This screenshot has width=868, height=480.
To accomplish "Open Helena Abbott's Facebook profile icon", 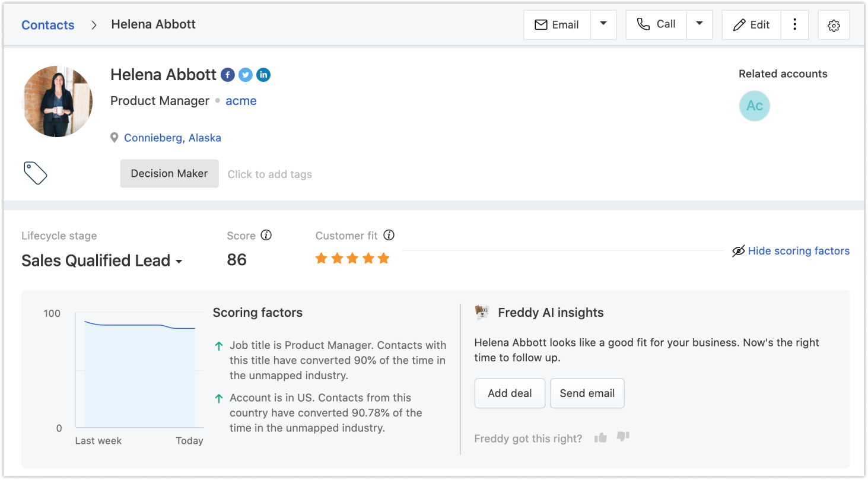I will (x=228, y=75).
